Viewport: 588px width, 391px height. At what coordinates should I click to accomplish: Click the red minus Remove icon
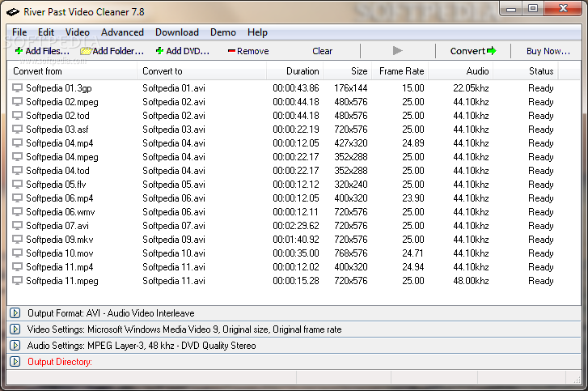click(x=231, y=51)
